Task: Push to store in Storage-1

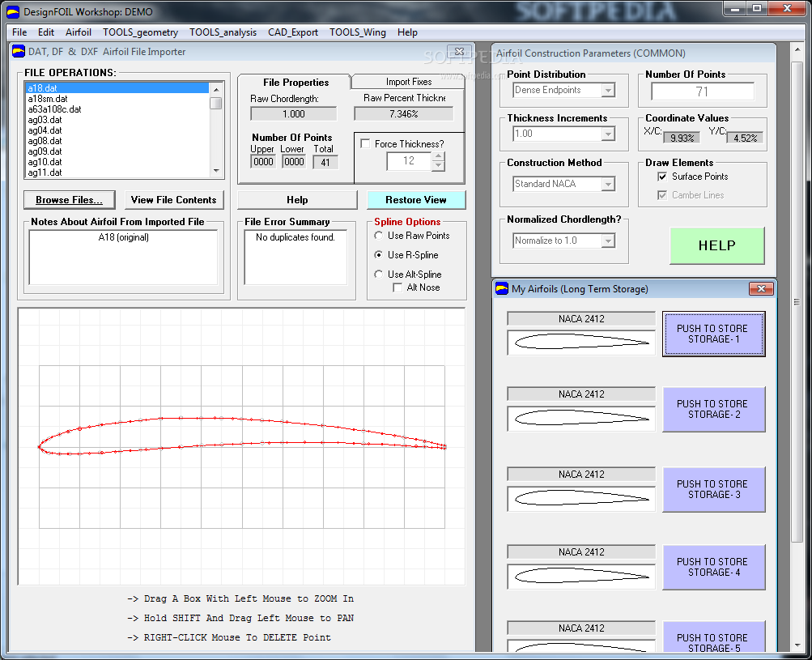Action: (713, 334)
